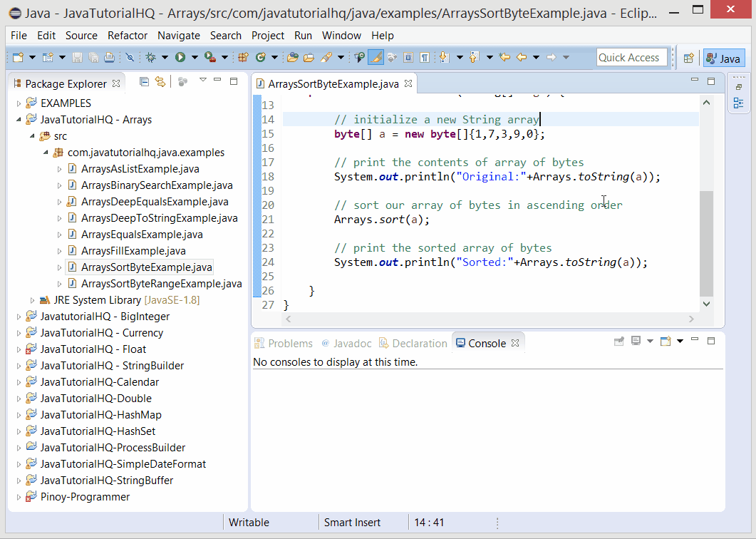Click the Quick Access search field
Screen dimensions: 756x539
[631, 57]
